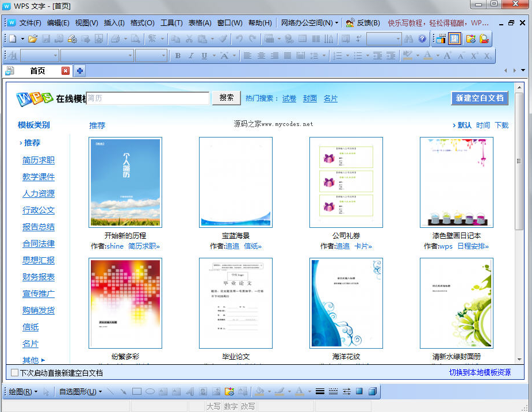Click the 搜索 search button
The width and height of the screenshot is (532, 412).
(x=226, y=98)
